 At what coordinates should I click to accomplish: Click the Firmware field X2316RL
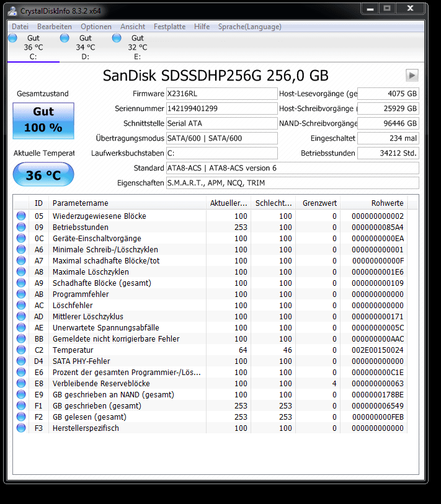click(221, 94)
